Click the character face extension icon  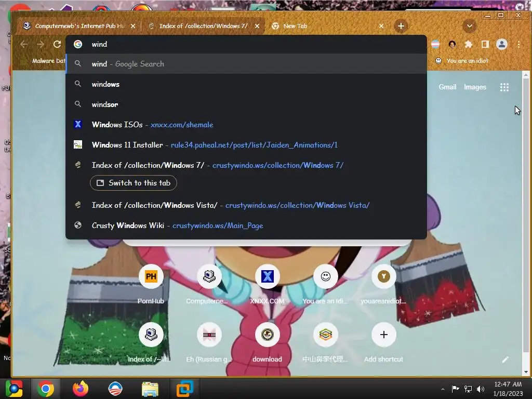click(452, 44)
